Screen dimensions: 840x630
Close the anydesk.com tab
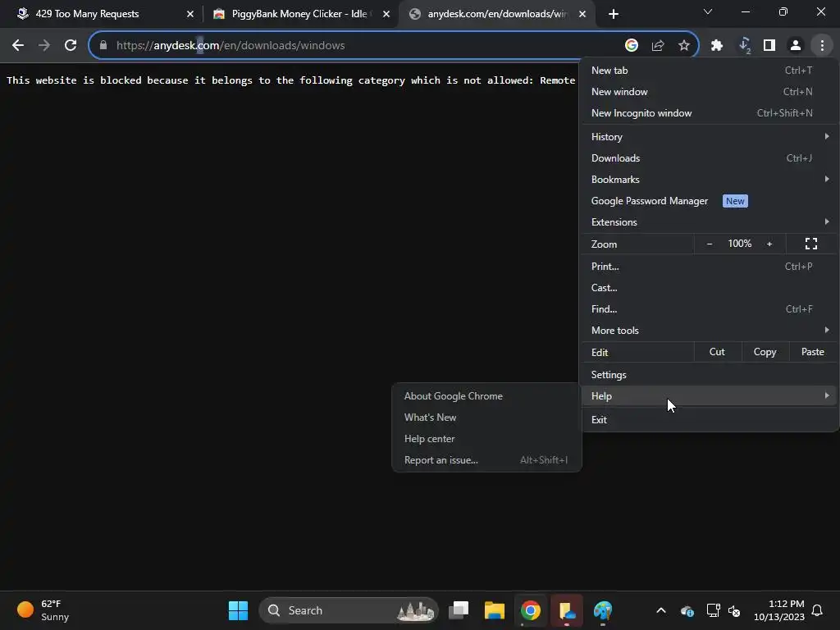coord(583,14)
